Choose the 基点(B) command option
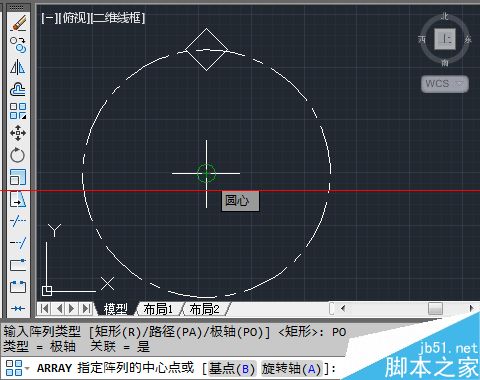The width and height of the screenshot is (480, 380). tap(232, 369)
